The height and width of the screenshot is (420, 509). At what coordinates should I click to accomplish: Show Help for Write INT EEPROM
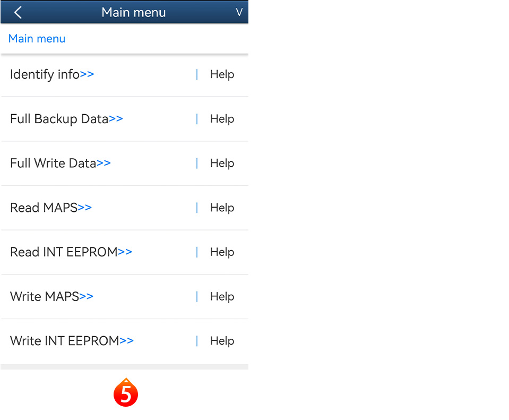click(222, 341)
